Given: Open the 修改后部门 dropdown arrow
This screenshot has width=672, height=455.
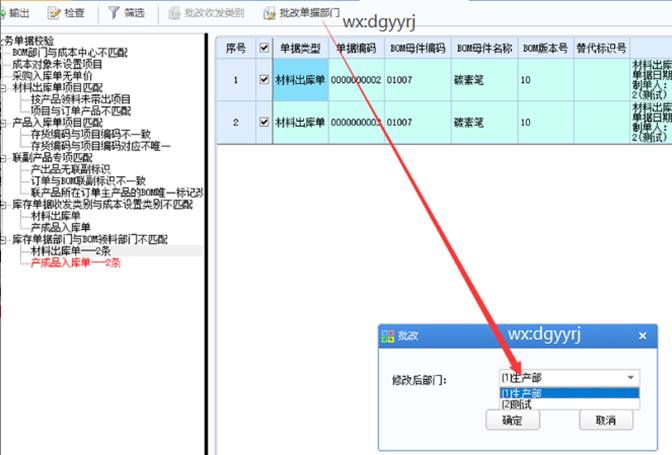Looking at the screenshot, I should [x=630, y=377].
